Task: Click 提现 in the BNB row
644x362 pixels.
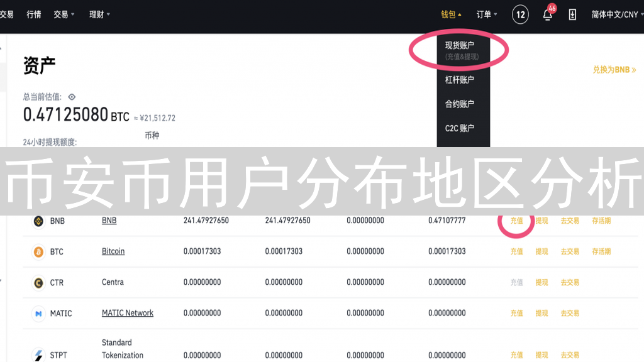Action: (x=541, y=221)
